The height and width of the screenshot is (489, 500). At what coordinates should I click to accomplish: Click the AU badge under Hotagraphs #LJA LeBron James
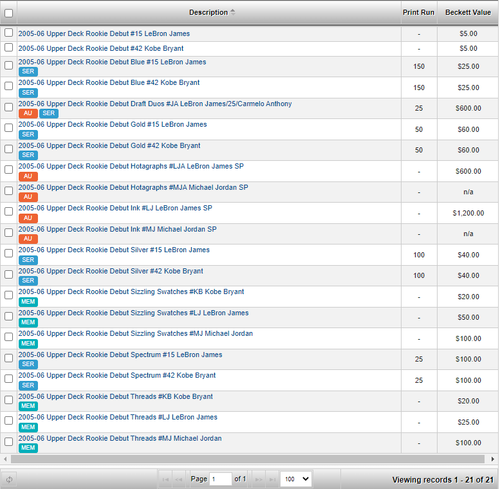pyautogui.click(x=28, y=176)
